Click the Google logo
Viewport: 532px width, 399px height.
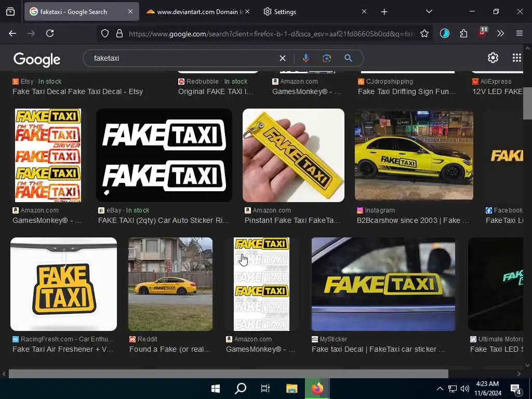point(37,59)
